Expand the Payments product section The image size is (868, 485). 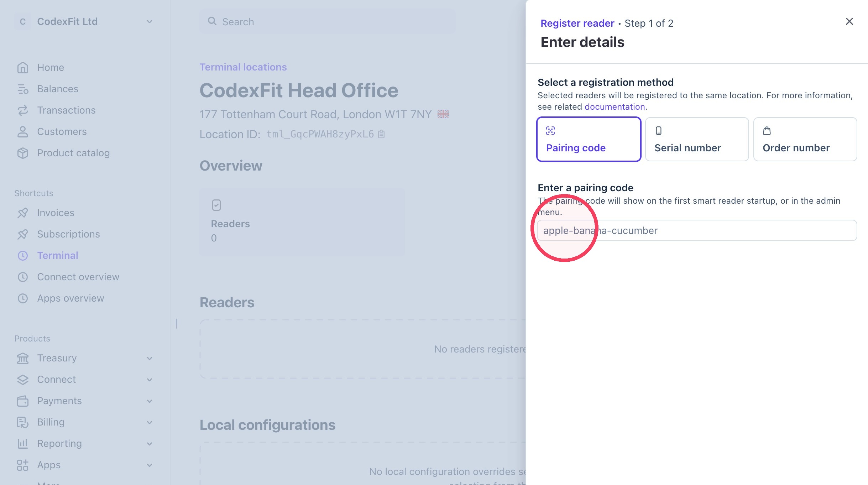point(150,401)
